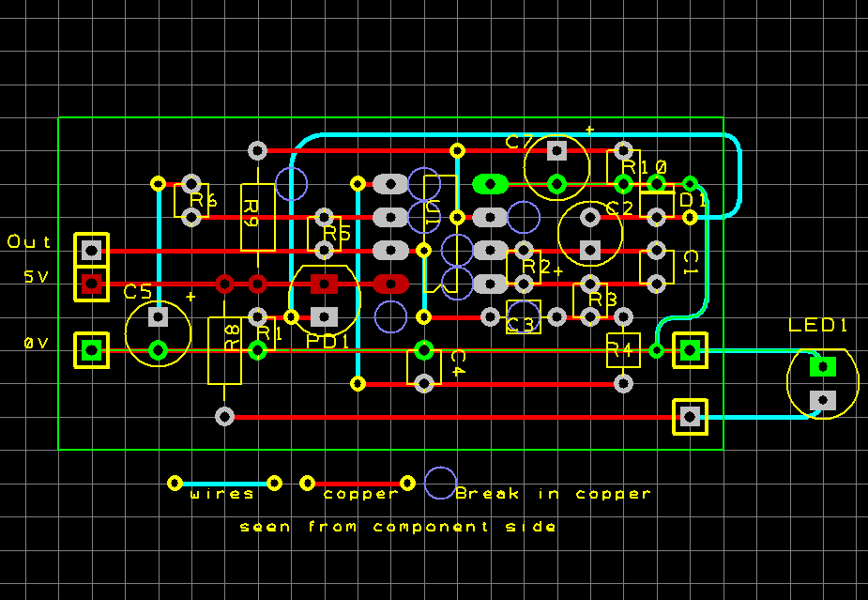Click the seen from component side caption
Viewport: 868px width, 600px height.
[x=398, y=527]
